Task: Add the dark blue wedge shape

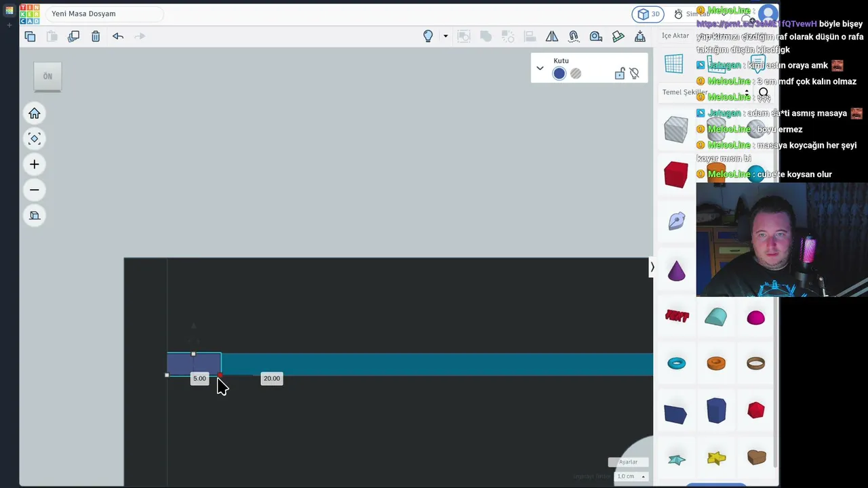Action: (675, 413)
